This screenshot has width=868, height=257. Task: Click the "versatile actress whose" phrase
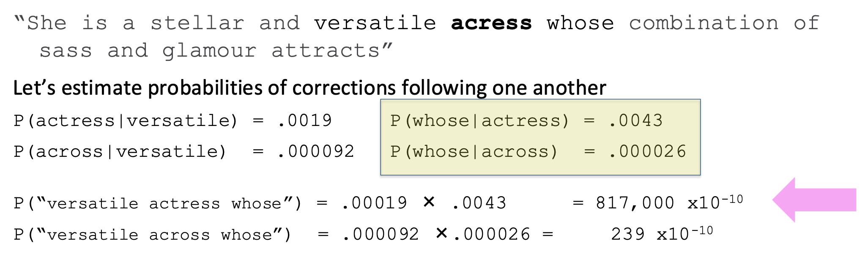(163, 204)
